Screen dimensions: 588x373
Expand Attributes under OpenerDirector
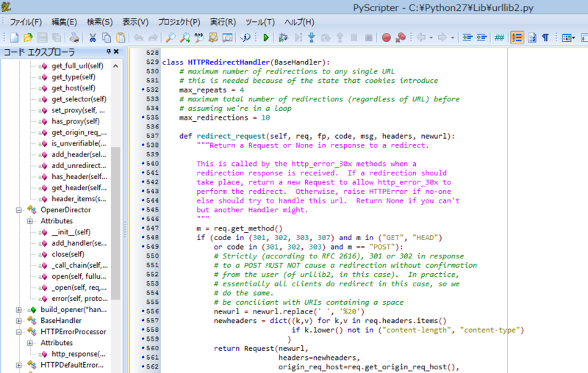pos(30,221)
